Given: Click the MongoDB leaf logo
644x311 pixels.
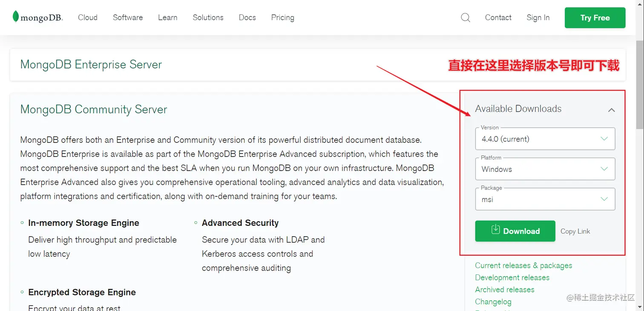Looking at the screenshot, I should tap(37, 17).
